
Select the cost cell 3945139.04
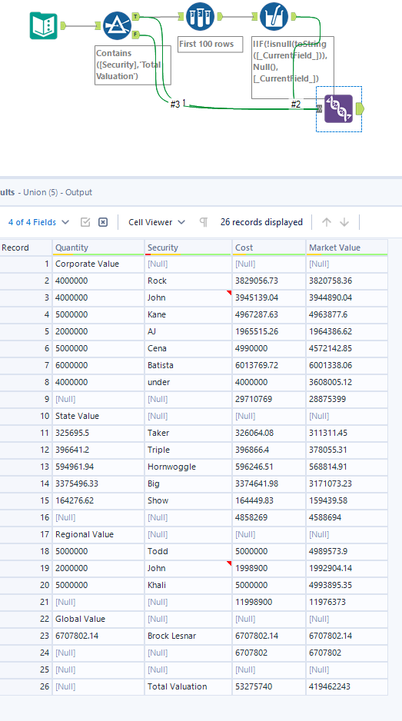pos(269,298)
